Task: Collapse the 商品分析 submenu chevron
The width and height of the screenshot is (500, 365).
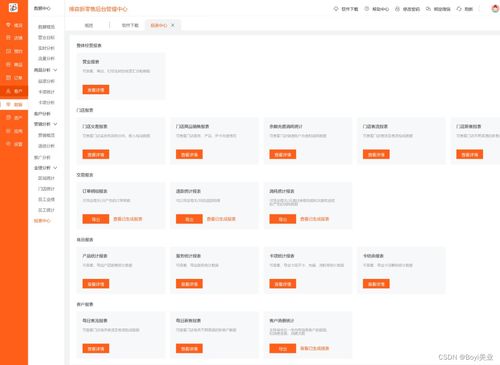Action: (55, 70)
